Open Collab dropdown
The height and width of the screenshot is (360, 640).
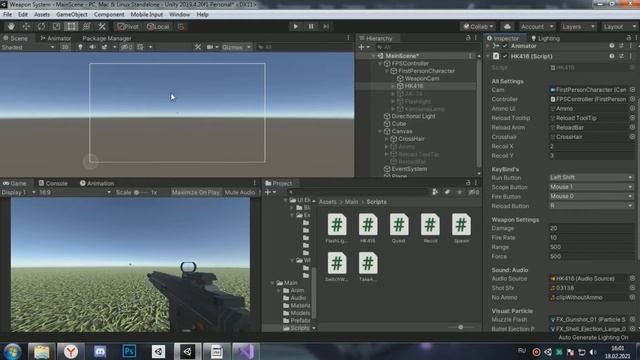[478, 27]
